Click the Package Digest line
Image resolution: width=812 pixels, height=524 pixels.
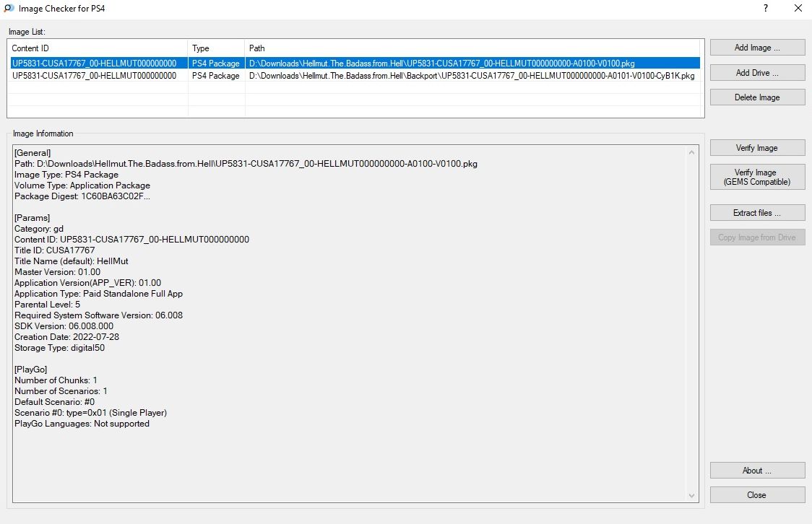click(x=82, y=196)
